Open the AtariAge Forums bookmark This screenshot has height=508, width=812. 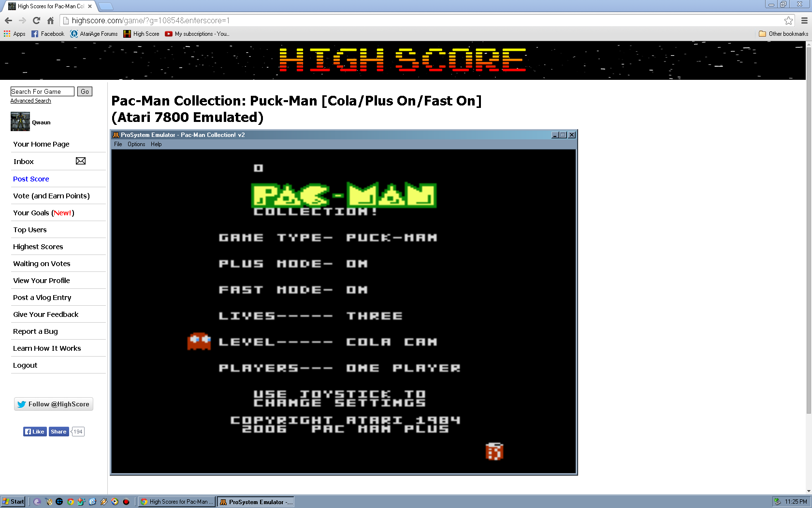click(x=94, y=34)
